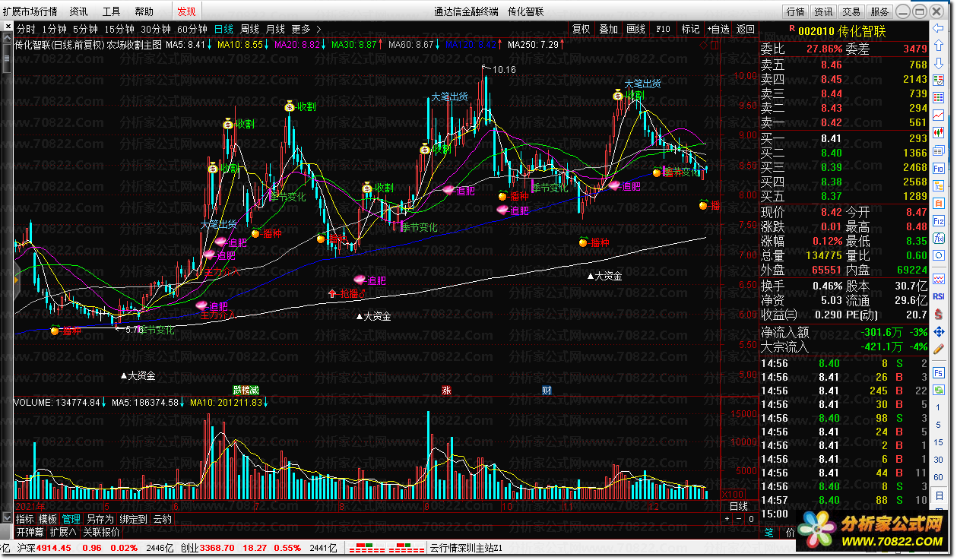Click the 管理 tab below chart
The width and height of the screenshot is (957, 560).
pos(71,519)
